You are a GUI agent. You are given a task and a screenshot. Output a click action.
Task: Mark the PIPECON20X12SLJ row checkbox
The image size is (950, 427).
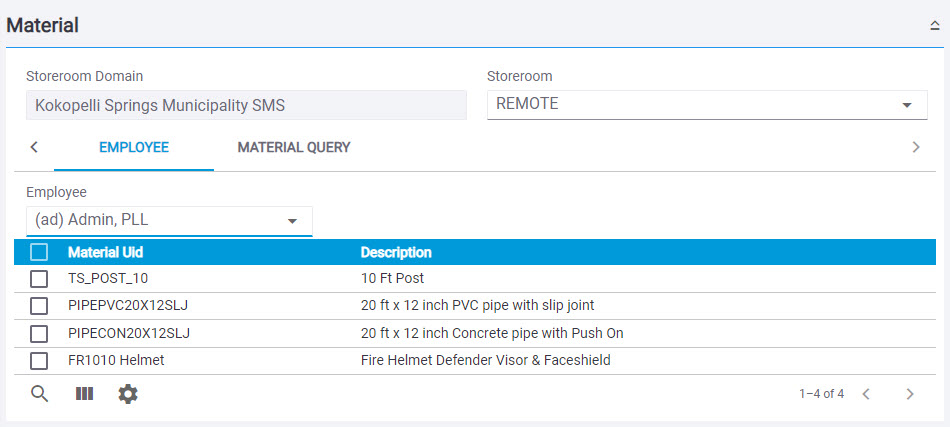(x=39, y=333)
